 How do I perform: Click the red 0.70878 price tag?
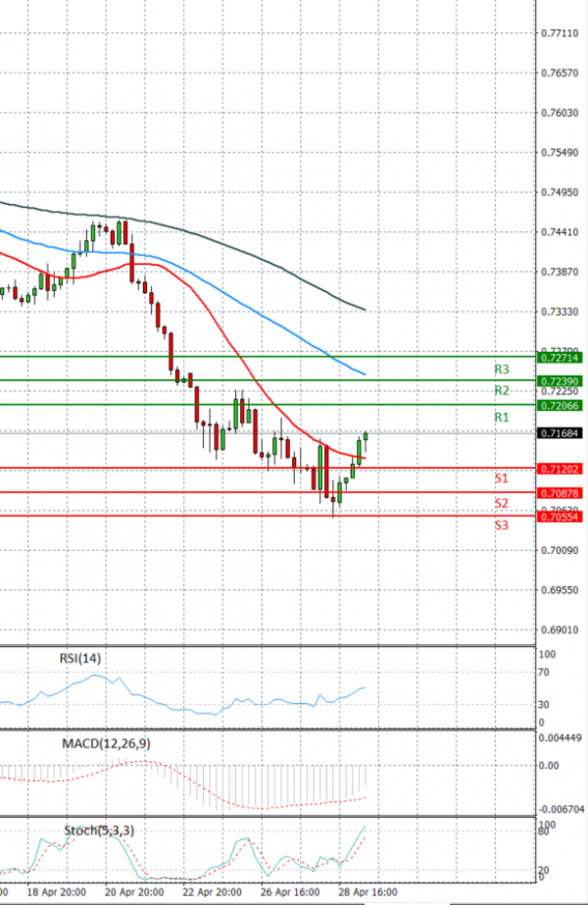(562, 493)
